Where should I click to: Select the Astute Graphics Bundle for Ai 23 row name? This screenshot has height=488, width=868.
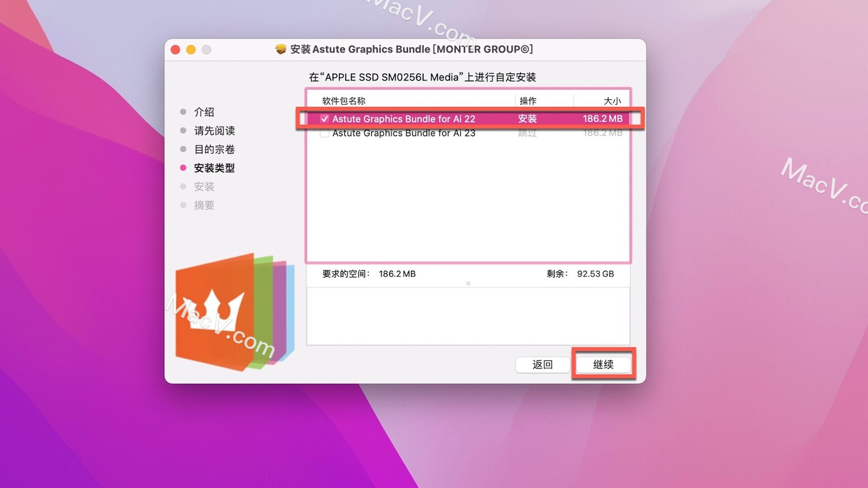[x=404, y=133]
